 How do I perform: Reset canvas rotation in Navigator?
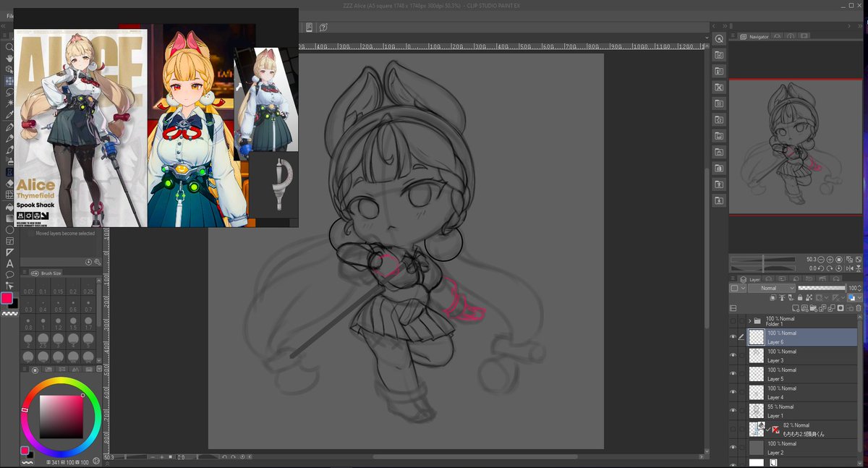(840, 268)
